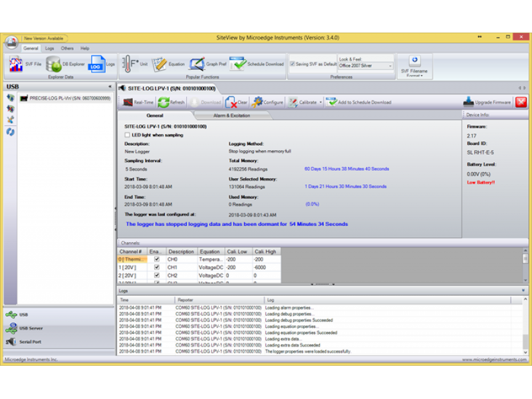Viewport: 532px width, 399px height.
Task: Clear the logger memory
Action: click(x=237, y=102)
